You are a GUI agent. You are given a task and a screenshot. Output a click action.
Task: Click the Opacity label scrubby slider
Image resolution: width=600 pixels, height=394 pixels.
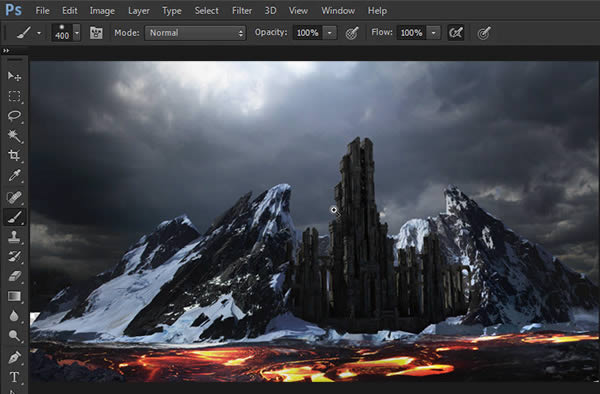(271, 33)
